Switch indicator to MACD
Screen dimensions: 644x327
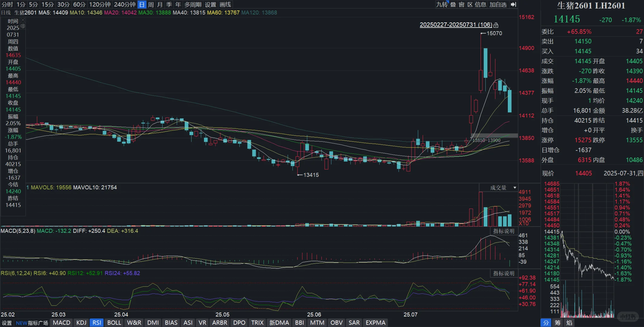click(61, 323)
